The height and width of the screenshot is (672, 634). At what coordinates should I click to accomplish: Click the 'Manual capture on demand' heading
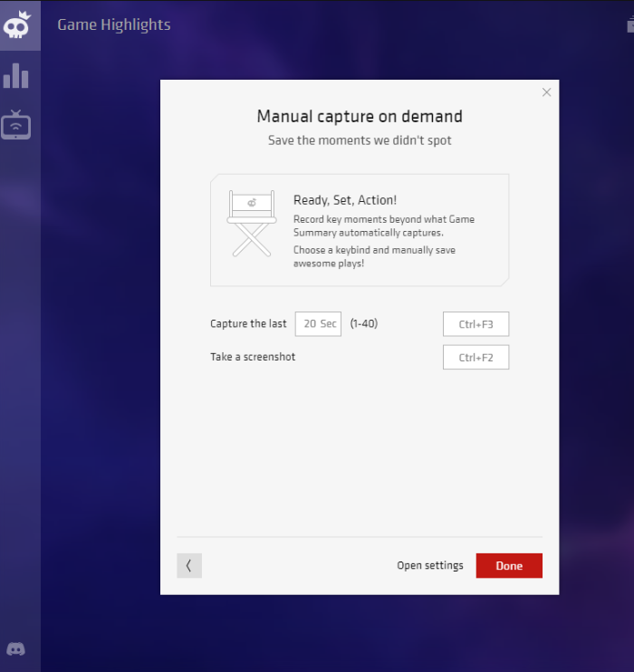(360, 116)
